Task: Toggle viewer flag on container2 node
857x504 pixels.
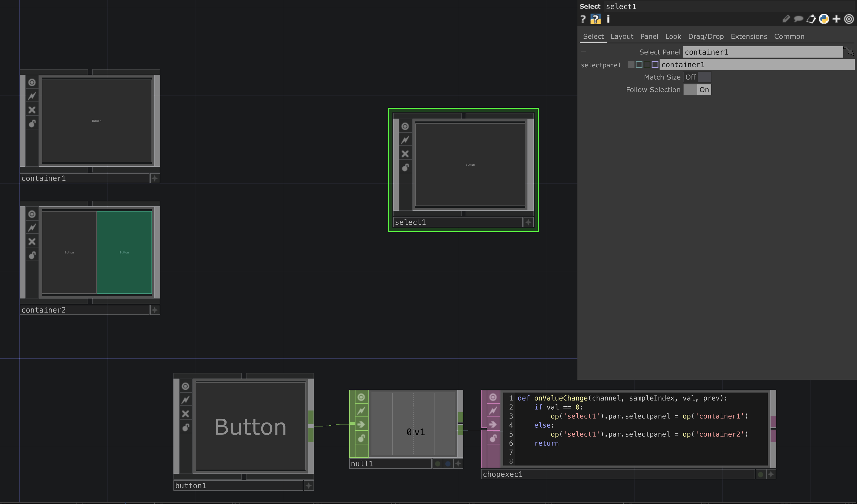Action: click(x=32, y=214)
